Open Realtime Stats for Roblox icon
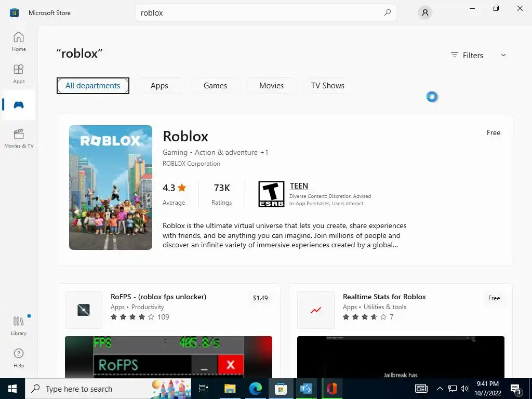This screenshot has height=399, width=532. click(315, 310)
